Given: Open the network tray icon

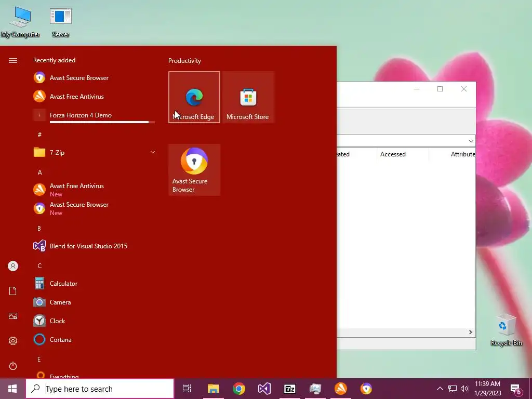Looking at the screenshot, I should 453,389.
